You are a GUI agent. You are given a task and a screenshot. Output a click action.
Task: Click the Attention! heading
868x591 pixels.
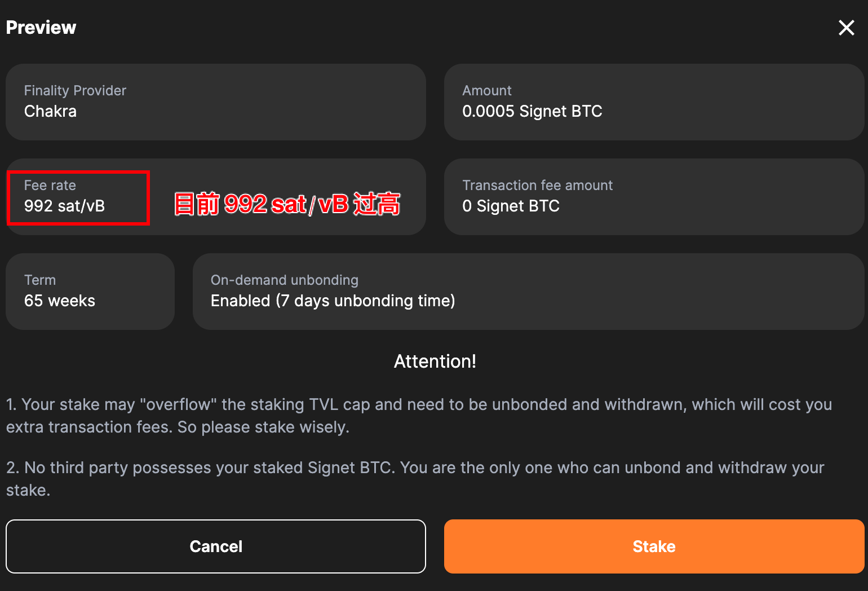(435, 361)
